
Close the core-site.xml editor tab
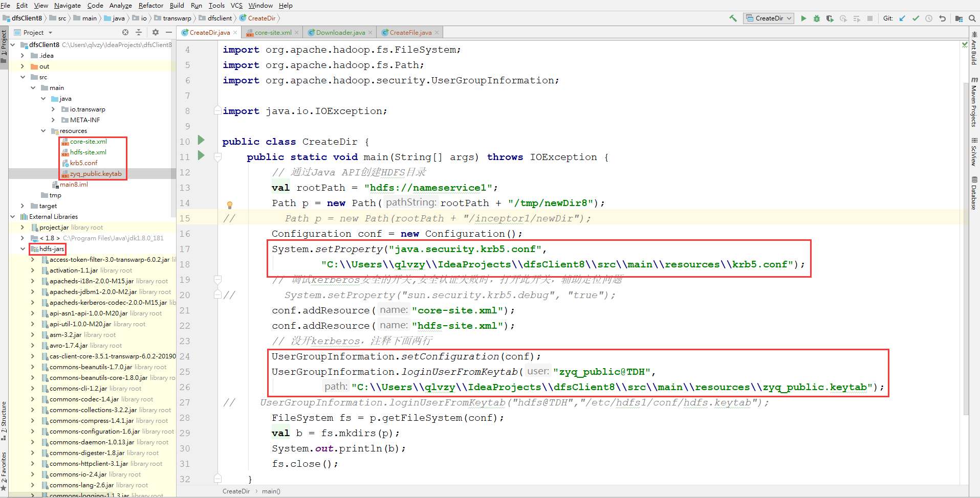click(297, 33)
